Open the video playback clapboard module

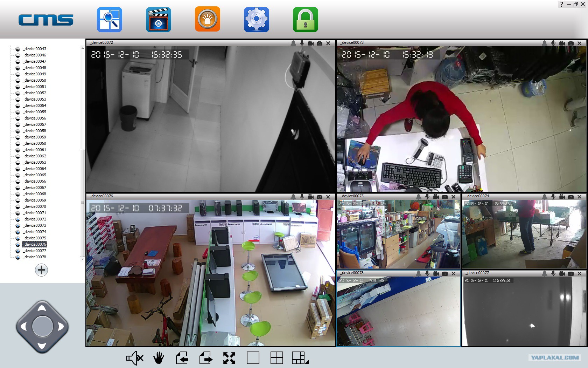click(159, 20)
